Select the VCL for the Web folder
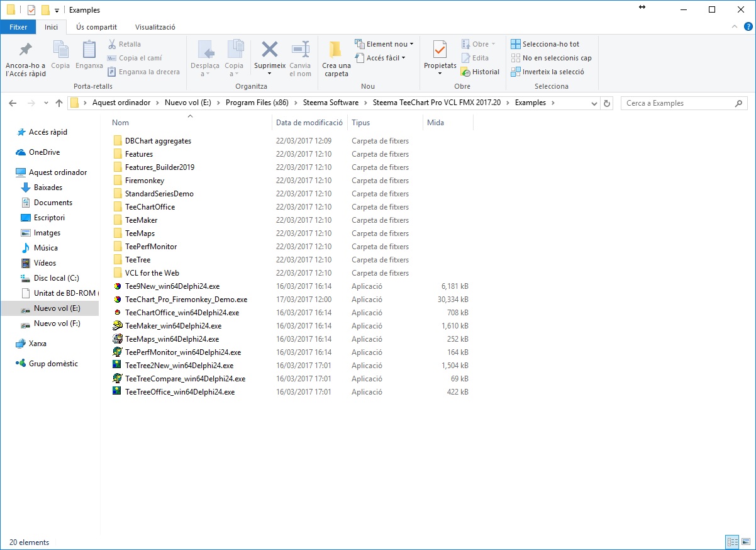The height and width of the screenshot is (550, 756). (x=152, y=273)
